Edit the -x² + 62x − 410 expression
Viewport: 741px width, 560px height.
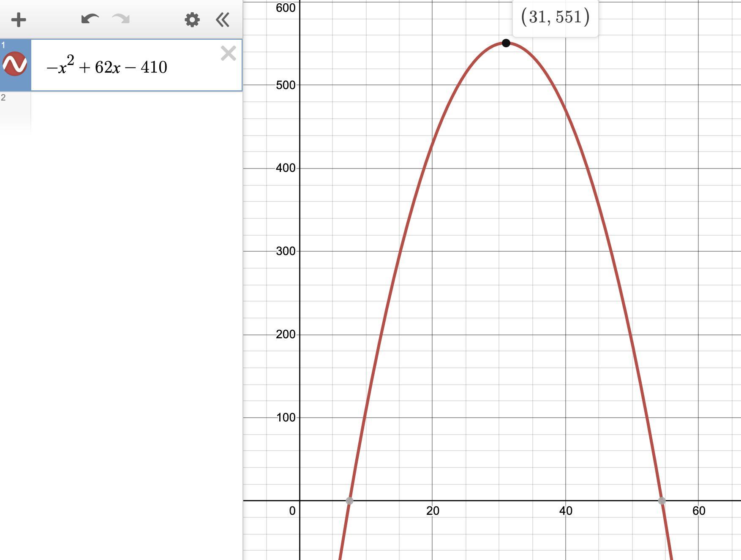tap(107, 66)
